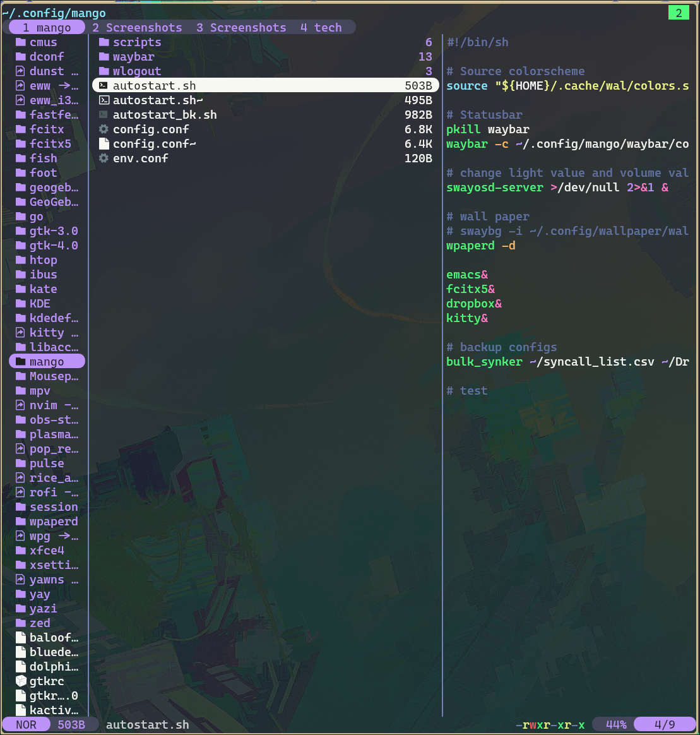The width and height of the screenshot is (700, 735).
Task: Switch to the 2 Screenshots tab
Action: point(137,28)
